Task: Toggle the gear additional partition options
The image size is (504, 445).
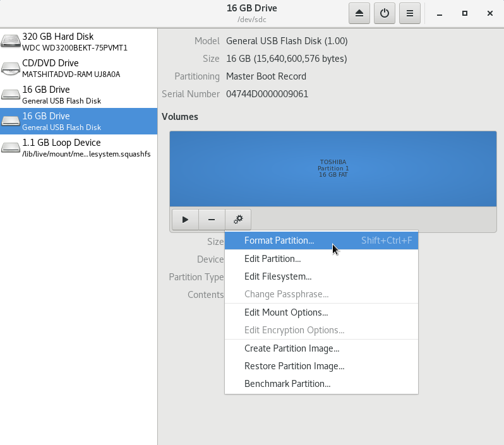Action: 238,220
